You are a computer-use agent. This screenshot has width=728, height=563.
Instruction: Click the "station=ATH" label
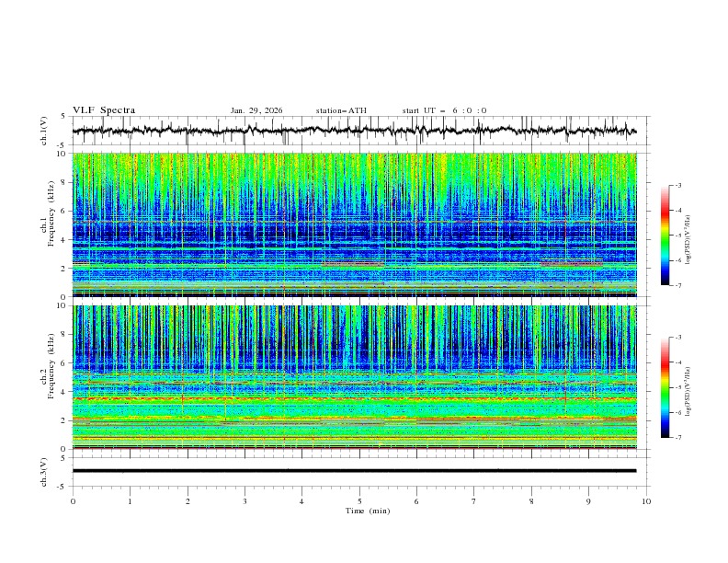tap(341, 110)
